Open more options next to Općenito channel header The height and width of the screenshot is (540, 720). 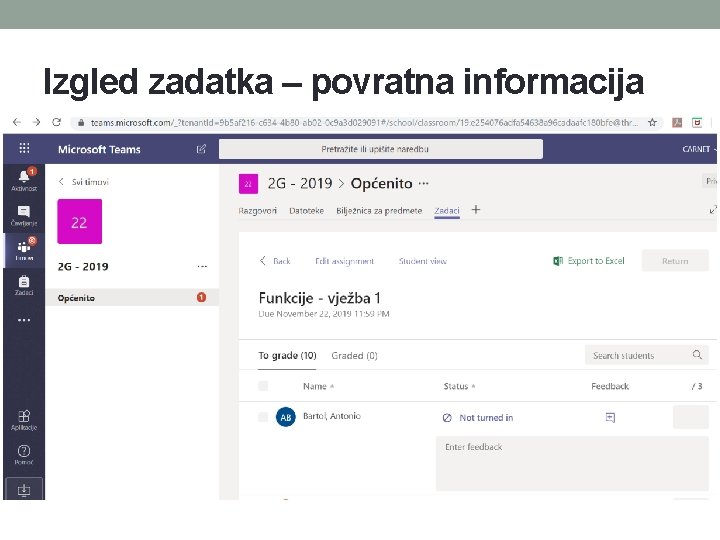tap(423, 183)
